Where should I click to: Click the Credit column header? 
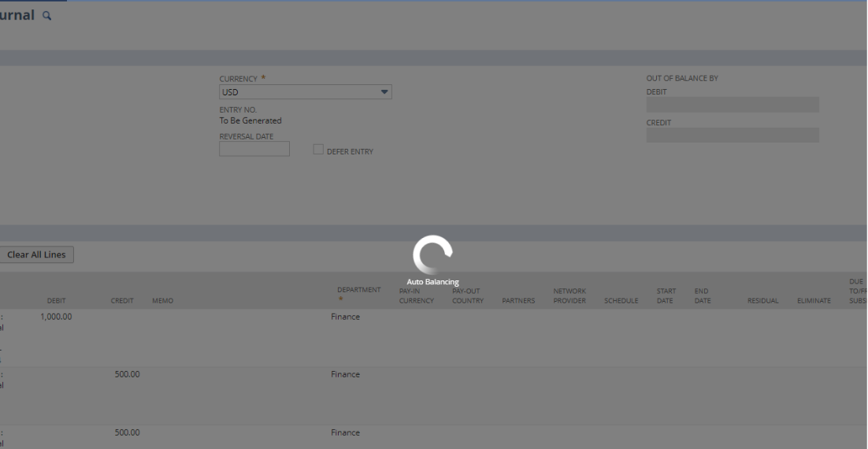122,301
